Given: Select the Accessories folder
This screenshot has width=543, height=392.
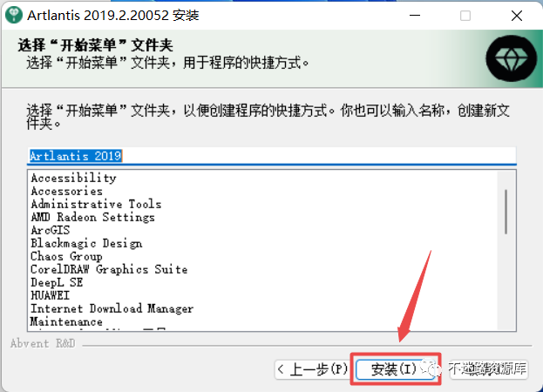Looking at the screenshot, I should [66, 191].
